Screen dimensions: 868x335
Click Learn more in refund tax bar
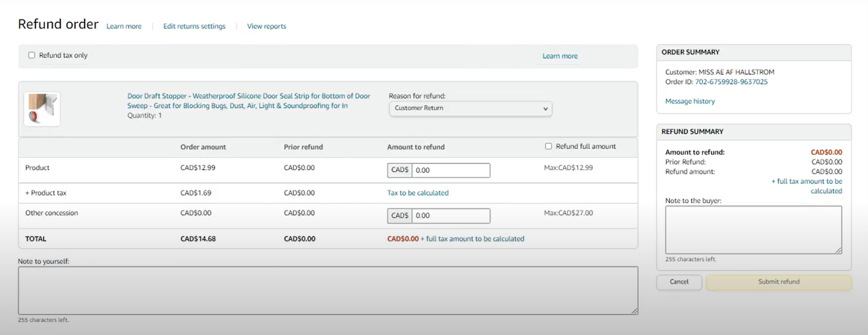coord(560,56)
